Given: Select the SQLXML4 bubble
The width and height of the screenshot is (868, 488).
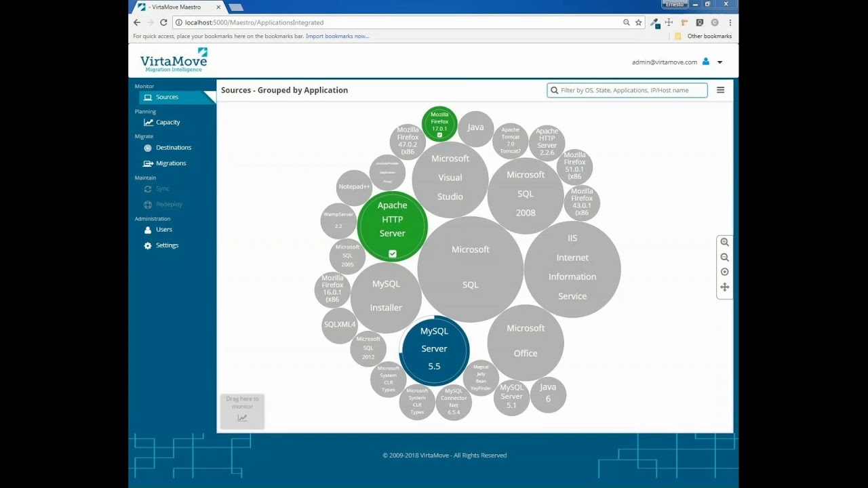Looking at the screenshot, I should [x=340, y=325].
